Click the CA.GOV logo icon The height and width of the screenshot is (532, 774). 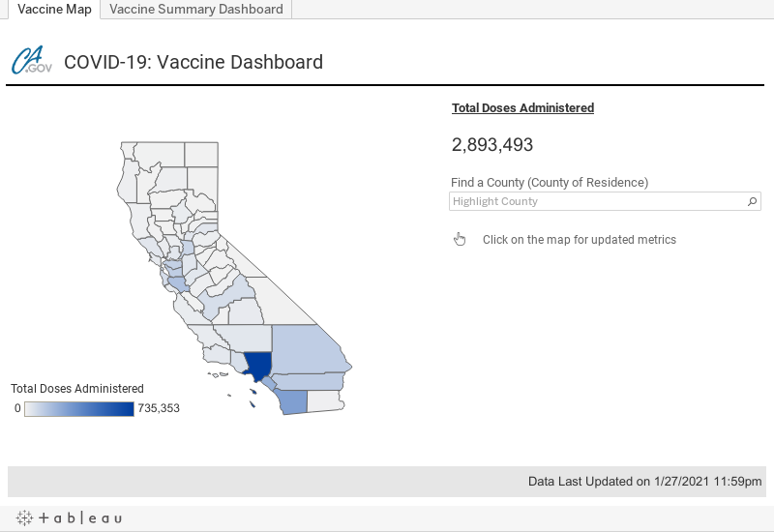coord(32,62)
